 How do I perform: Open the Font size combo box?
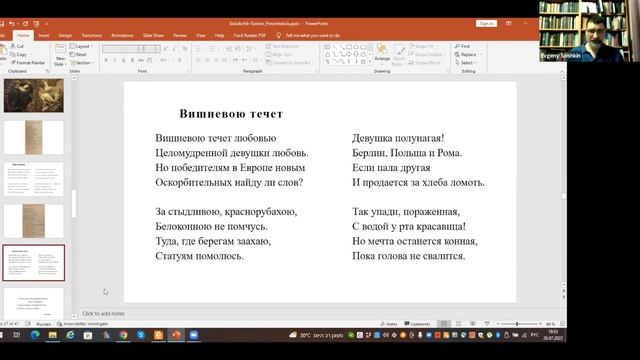[x=152, y=49]
